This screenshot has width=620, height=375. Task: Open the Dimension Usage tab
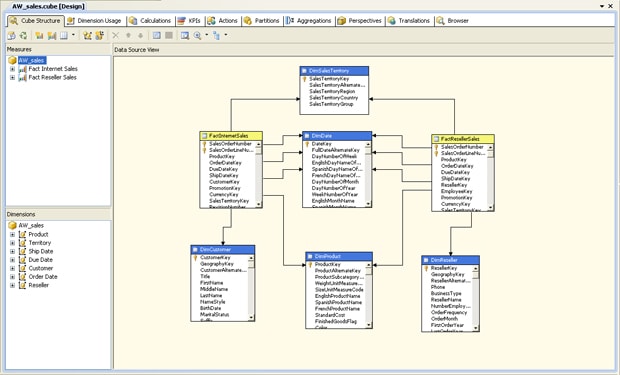(x=95, y=21)
